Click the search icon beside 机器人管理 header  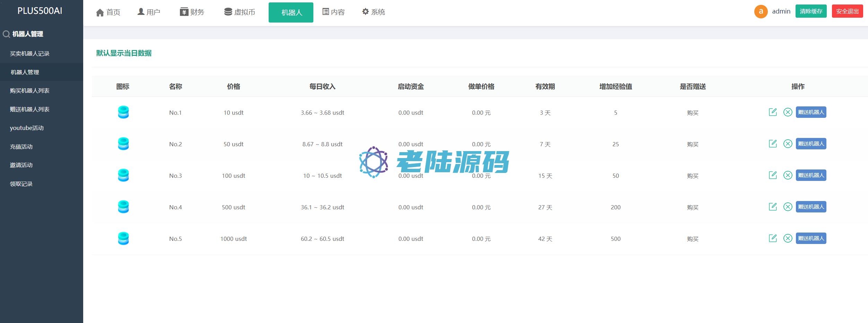point(6,34)
